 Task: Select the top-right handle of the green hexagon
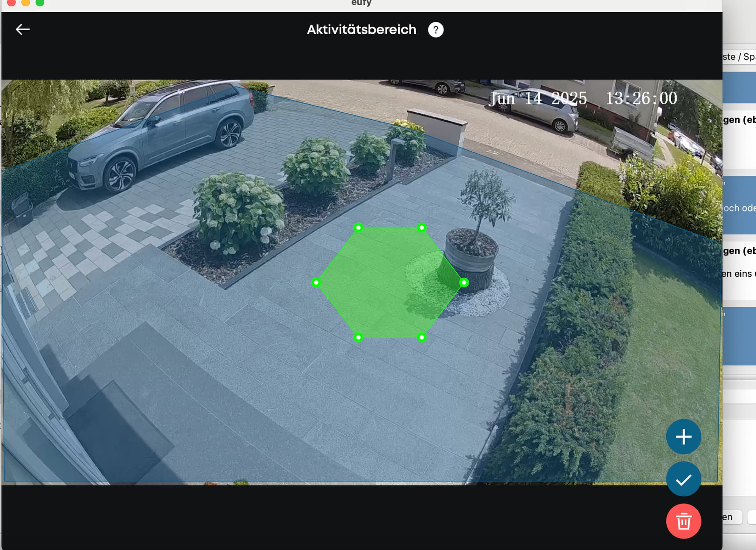(422, 228)
